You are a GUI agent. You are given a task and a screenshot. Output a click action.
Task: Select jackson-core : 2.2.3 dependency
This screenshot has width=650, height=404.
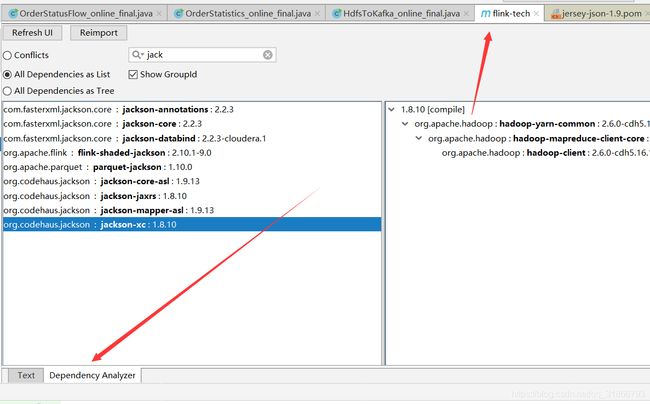pos(192,124)
